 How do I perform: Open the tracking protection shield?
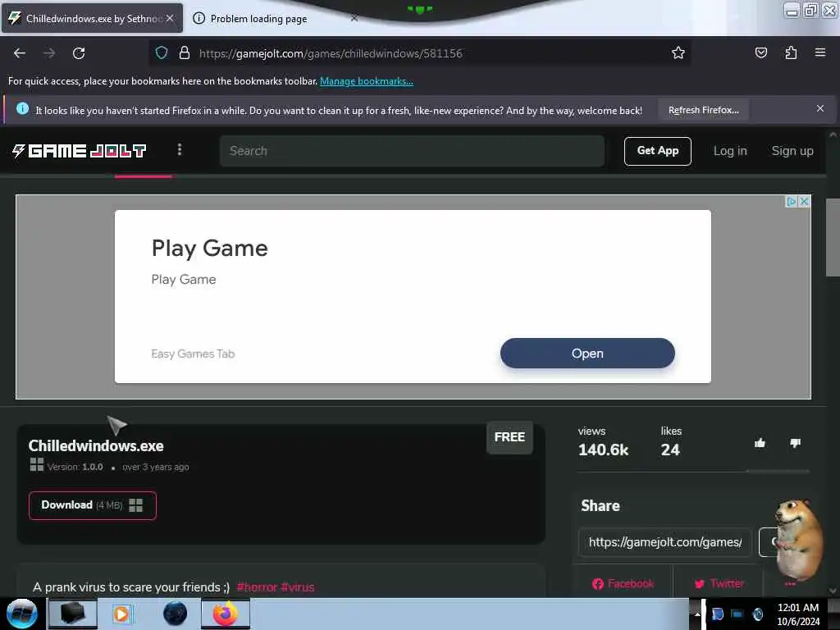[x=162, y=52]
